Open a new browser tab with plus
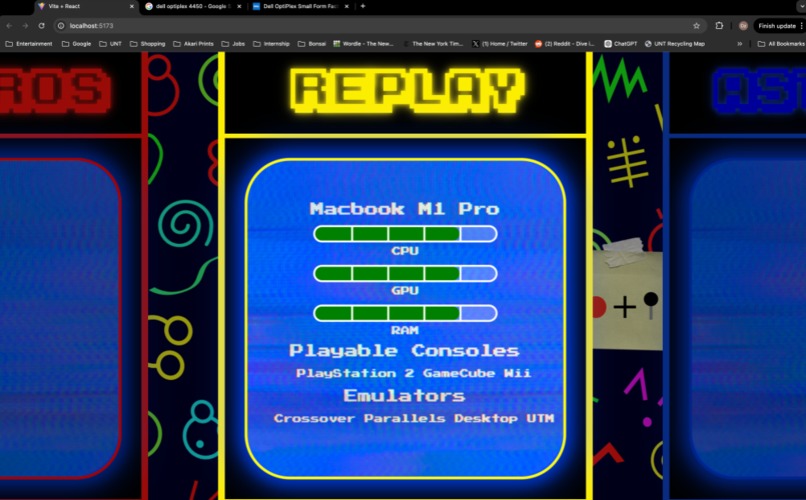 363,6
